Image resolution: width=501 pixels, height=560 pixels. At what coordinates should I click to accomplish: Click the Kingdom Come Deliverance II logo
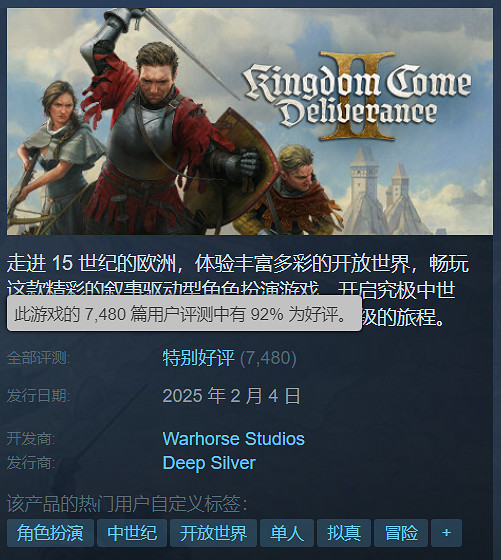pos(357,97)
